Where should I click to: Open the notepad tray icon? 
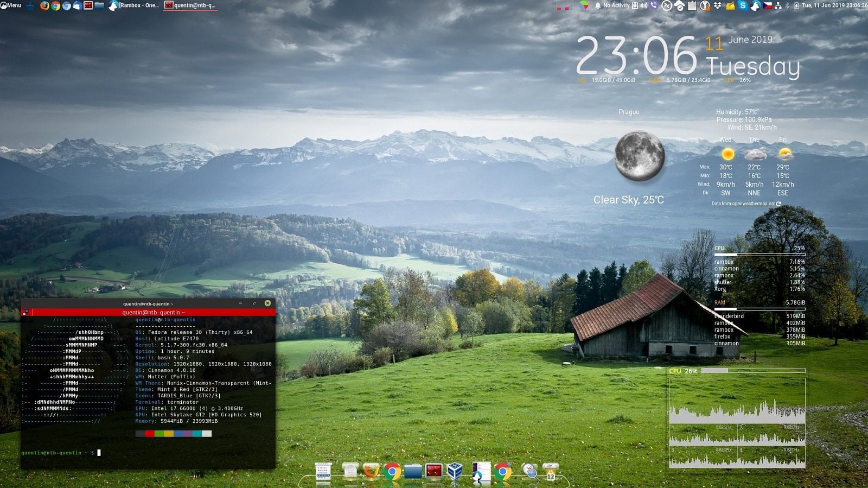[x=692, y=5]
